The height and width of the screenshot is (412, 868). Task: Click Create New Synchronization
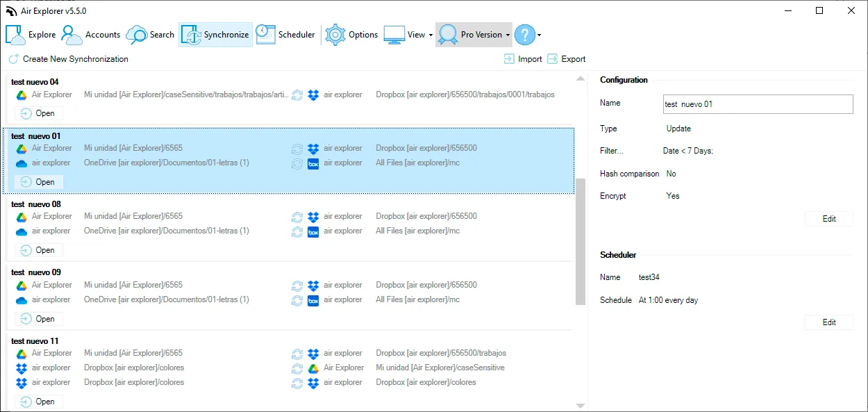tap(69, 59)
